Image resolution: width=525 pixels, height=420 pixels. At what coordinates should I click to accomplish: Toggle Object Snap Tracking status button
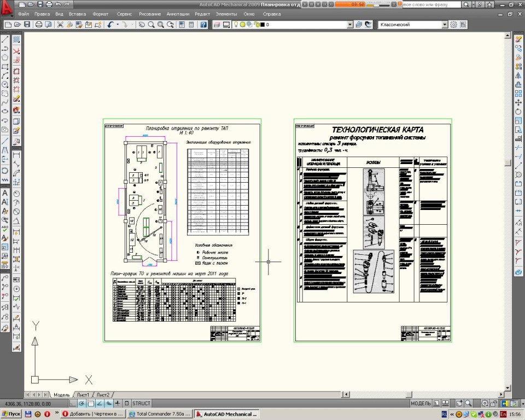click(100, 404)
